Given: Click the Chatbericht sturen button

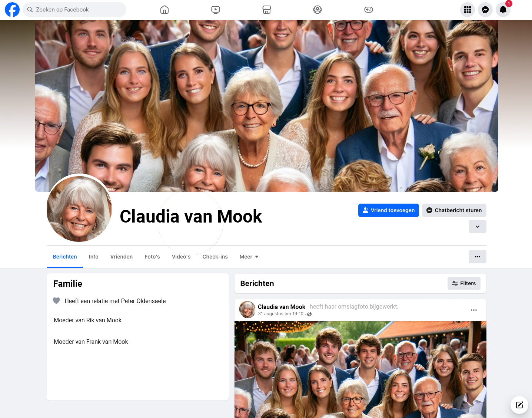Looking at the screenshot, I should coord(454,210).
